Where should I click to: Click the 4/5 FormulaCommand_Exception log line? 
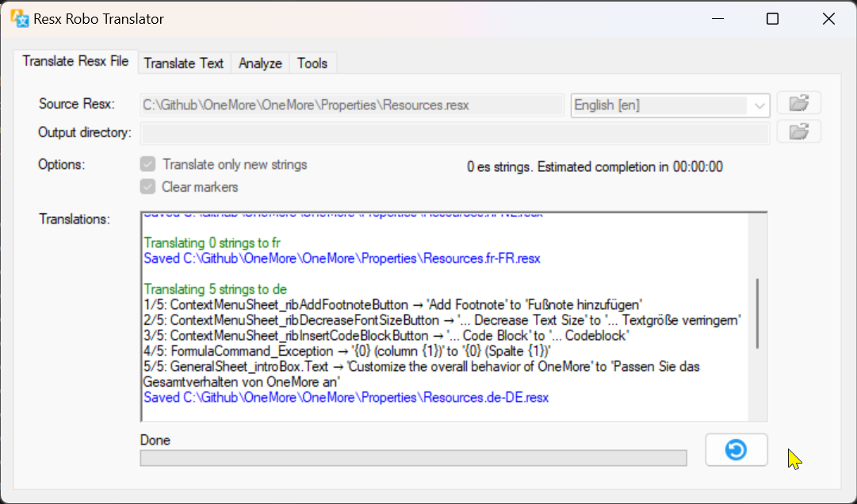(347, 351)
